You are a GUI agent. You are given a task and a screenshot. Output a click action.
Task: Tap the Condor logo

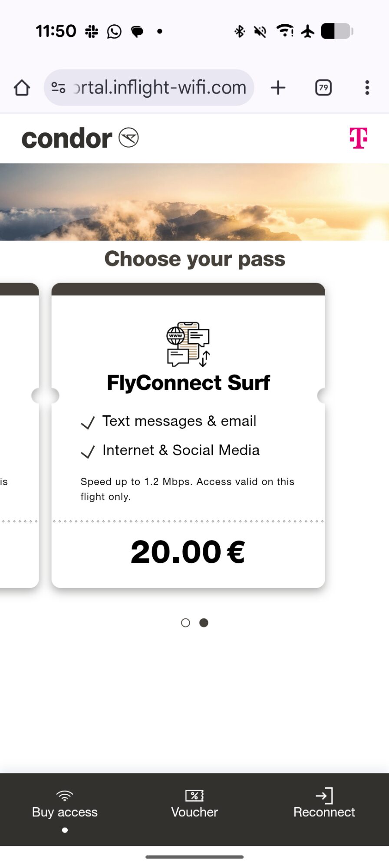pyautogui.click(x=80, y=138)
